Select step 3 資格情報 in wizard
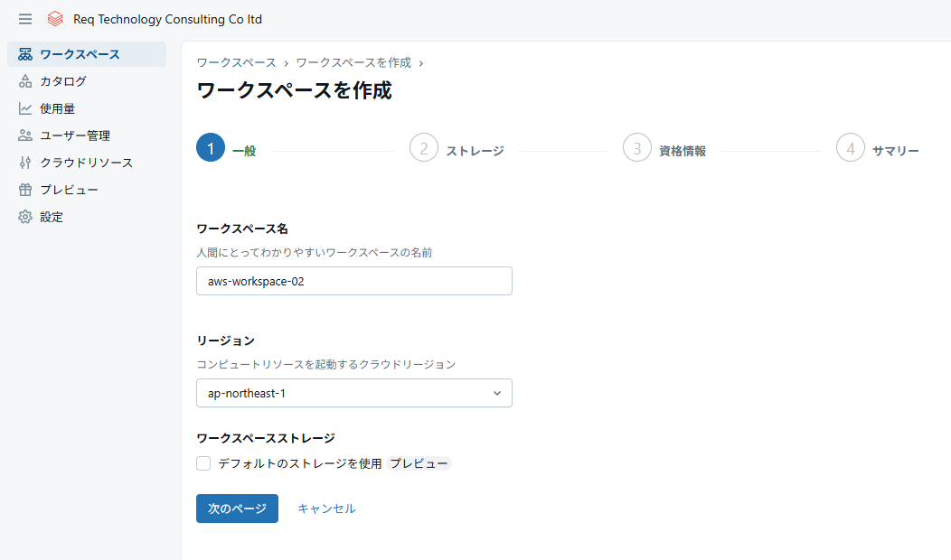 point(637,148)
